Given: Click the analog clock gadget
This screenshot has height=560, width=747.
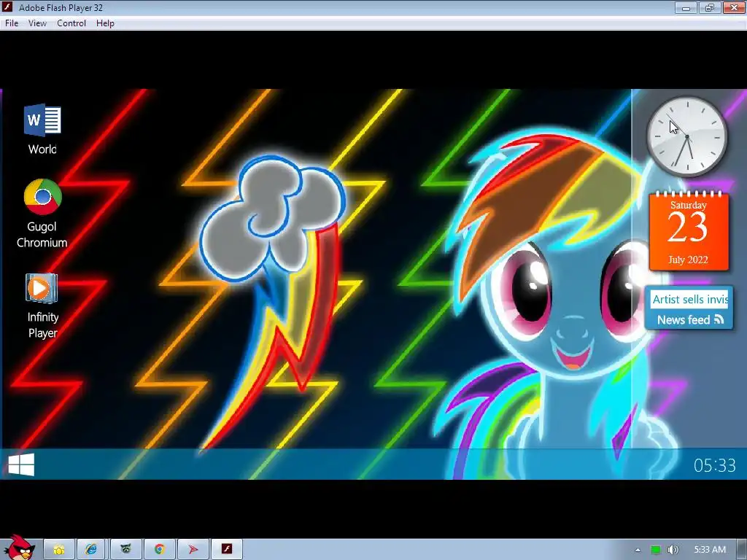Looking at the screenshot, I should 687,136.
